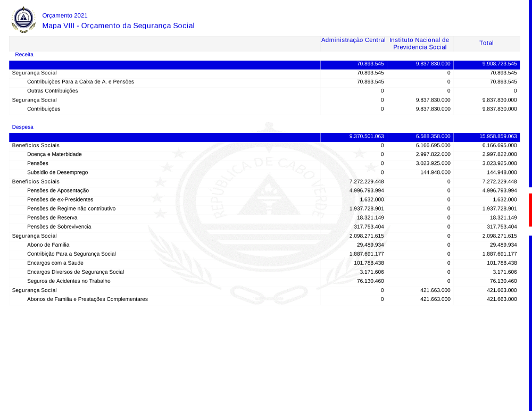
Task: Click 'Pensões de Regime não contributivo' row
Action: (71, 208)
